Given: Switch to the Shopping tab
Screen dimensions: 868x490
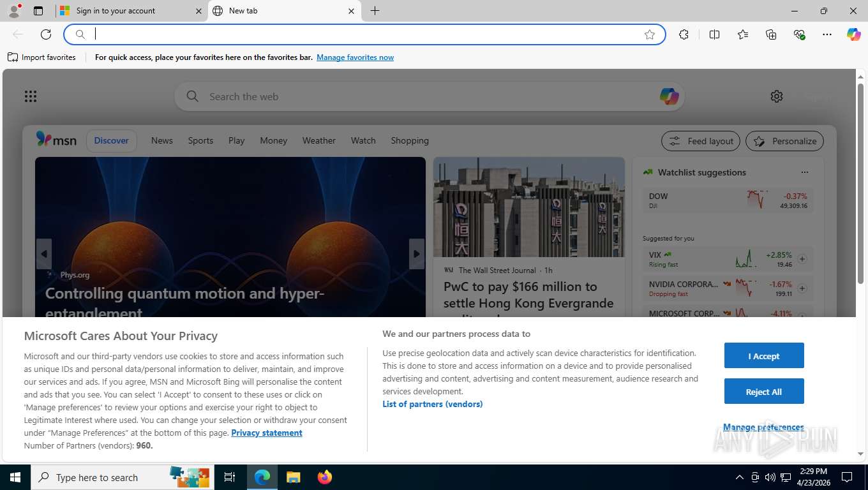Looking at the screenshot, I should point(410,140).
